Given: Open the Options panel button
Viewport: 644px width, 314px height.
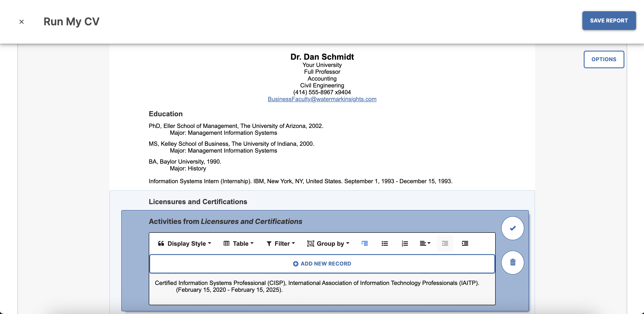Looking at the screenshot, I should (604, 59).
